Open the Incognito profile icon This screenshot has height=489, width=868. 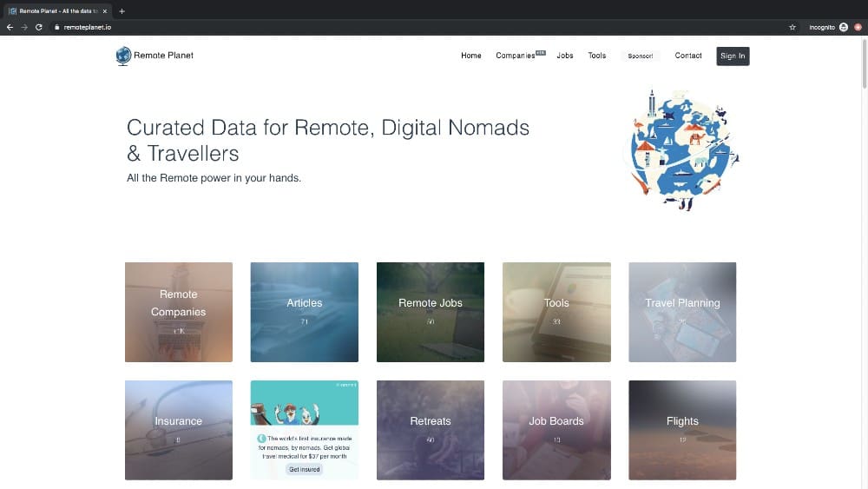[843, 27]
